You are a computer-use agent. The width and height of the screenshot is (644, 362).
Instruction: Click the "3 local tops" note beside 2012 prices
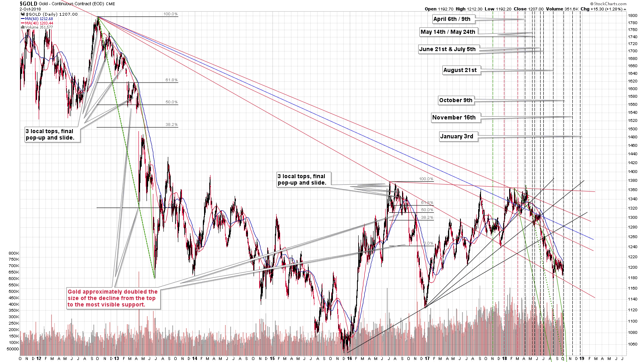(52, 134)
